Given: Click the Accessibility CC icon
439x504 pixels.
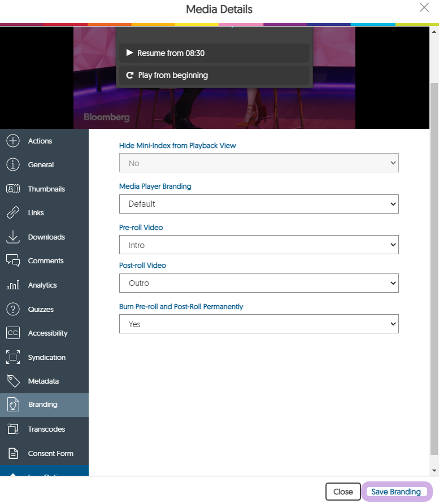Looking at the screenshot, I should 12,333.
